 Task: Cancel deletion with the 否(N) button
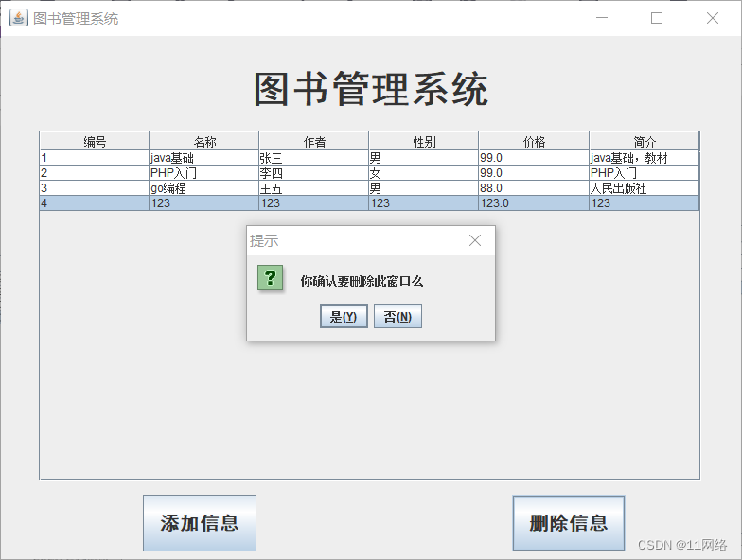pos(397,316)
